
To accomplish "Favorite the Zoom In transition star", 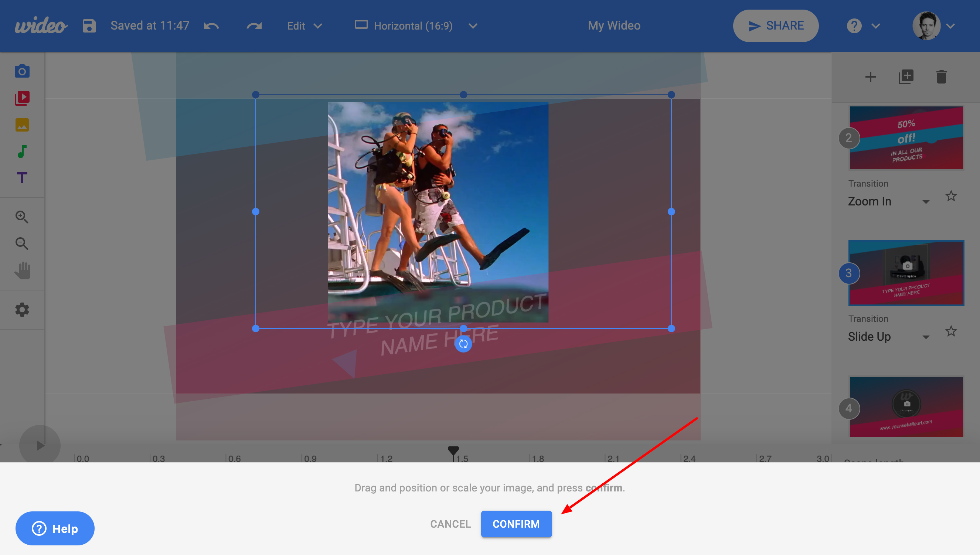I will [951, 196].
